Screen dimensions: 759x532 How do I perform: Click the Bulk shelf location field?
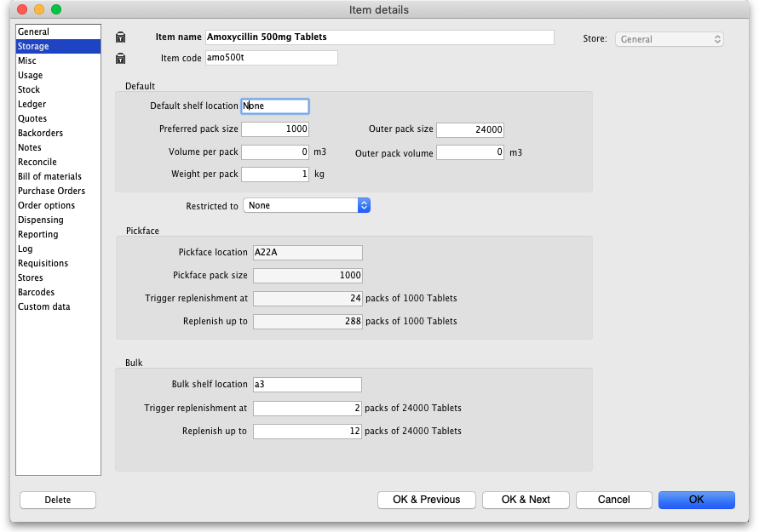point(307,385)
